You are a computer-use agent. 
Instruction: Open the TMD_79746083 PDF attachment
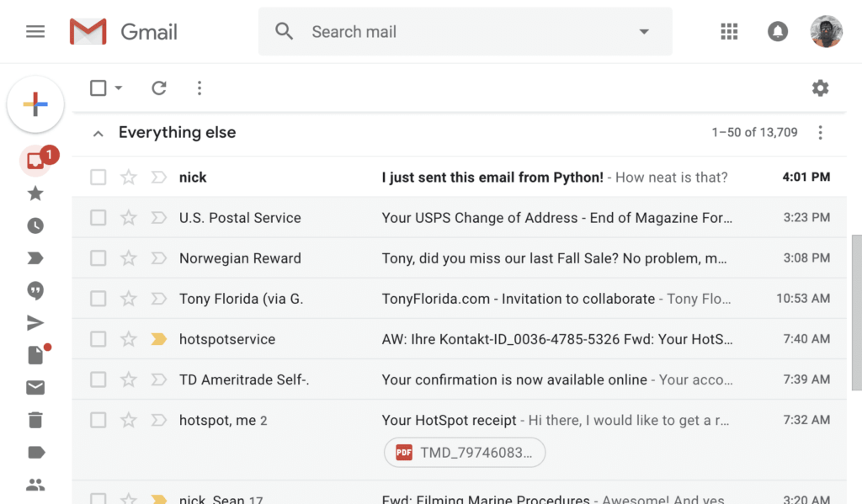tap(464, 452)
